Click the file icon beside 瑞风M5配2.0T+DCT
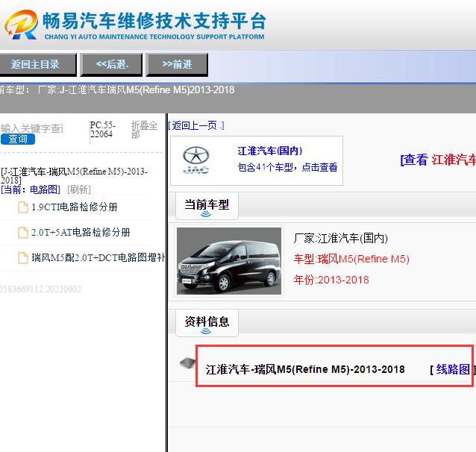Image resolution: width=476 pixels, height=452 pixels. tap(23, 258)
